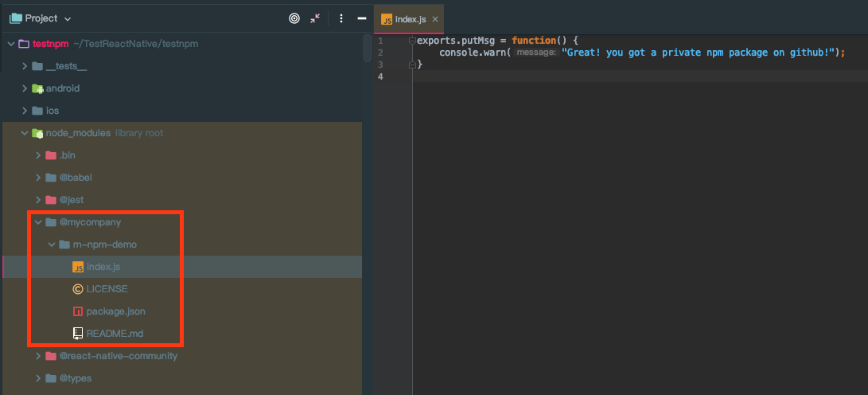Viewport: 868px width, 395px height.
Task: Click the collapse all icon in Project panel
Action: (316, 18)
